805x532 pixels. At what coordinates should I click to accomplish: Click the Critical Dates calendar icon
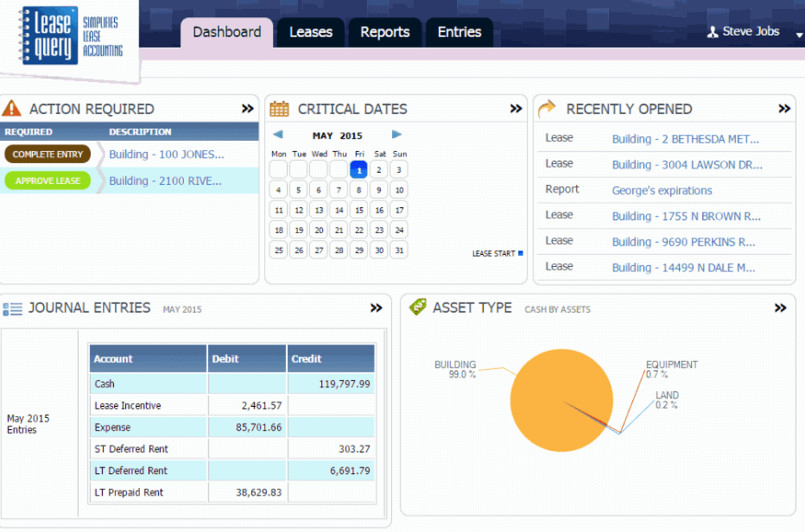(x=279, y=108)
